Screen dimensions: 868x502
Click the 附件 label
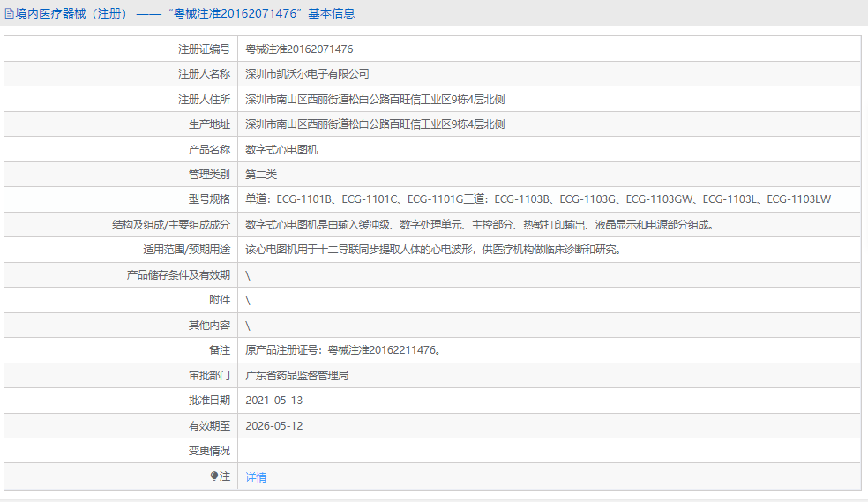(220, 300)
